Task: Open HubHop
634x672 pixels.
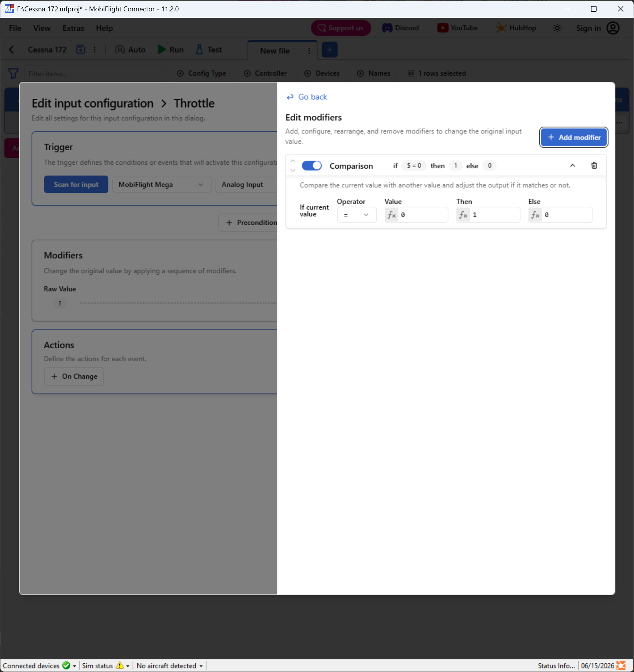Action: [x=516, y=28]
